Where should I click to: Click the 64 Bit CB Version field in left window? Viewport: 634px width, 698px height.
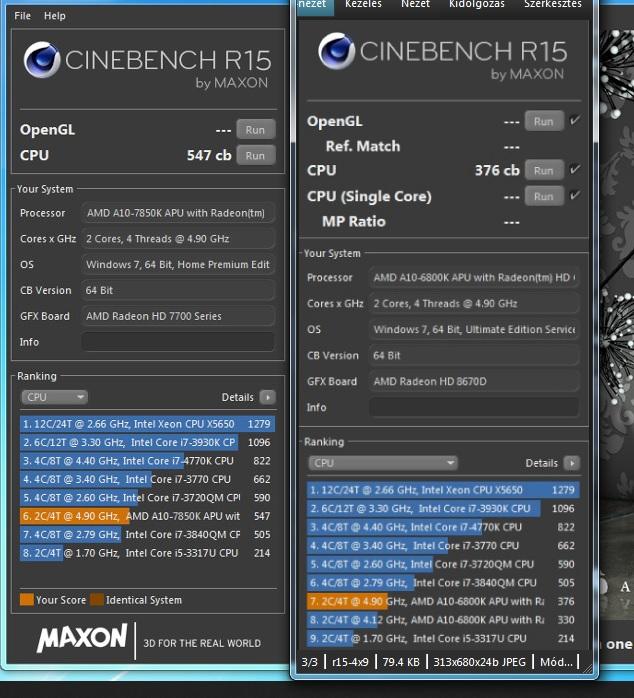coord(178,290)
